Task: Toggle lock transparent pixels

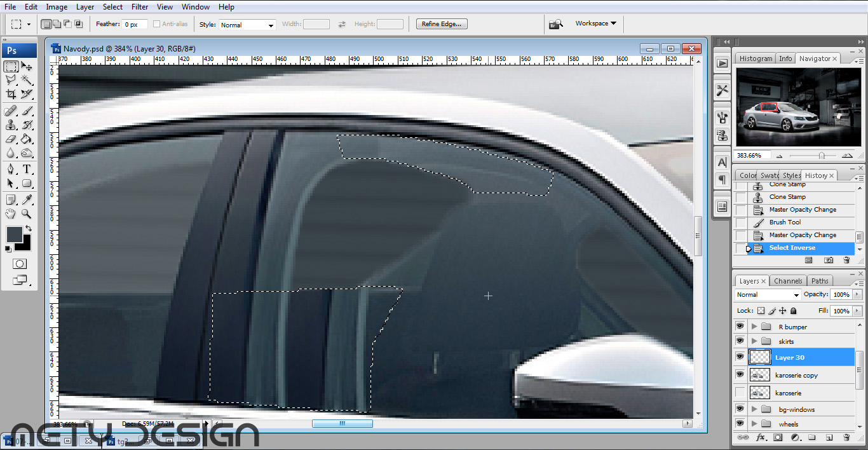Action: click(x=761, y=311)
